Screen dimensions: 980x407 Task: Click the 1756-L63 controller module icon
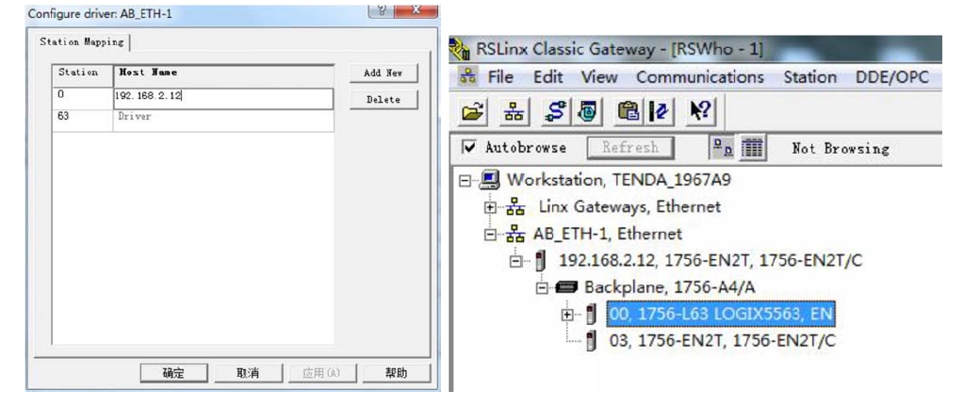point(591,314)
